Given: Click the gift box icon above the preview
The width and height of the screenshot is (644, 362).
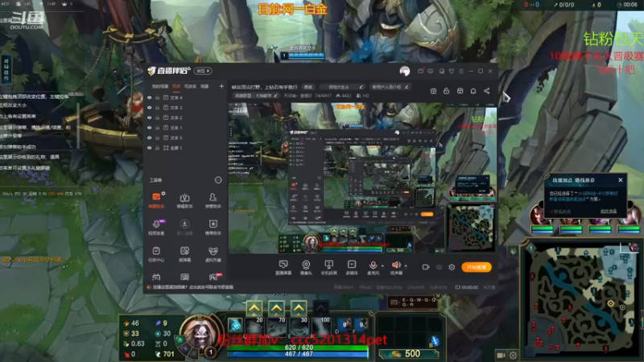Looking at the screenshot, I should pos(433,91).
